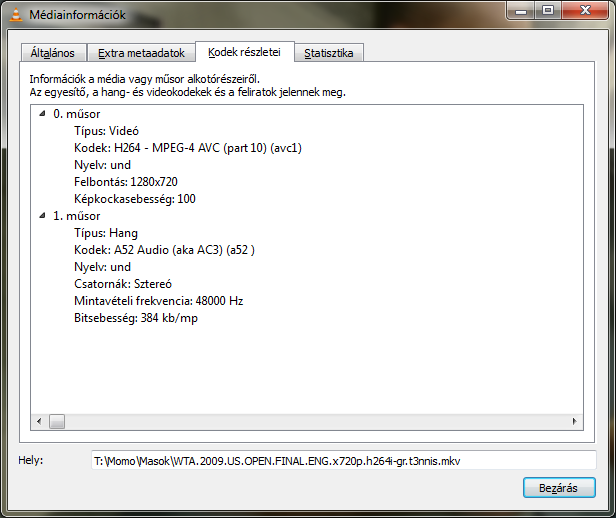Click the horizontal scrollbar right arrow
This screenshot has height=518, width=616.
tap(575, 421)
